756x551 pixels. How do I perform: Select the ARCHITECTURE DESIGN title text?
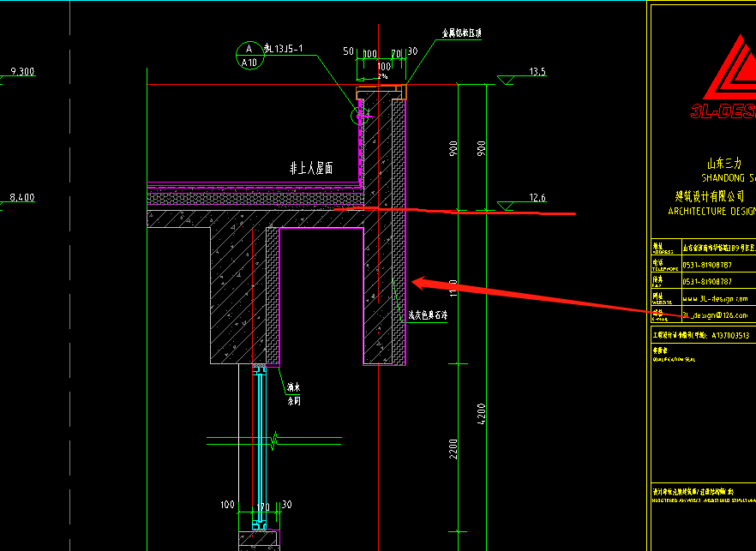(711, 211)
